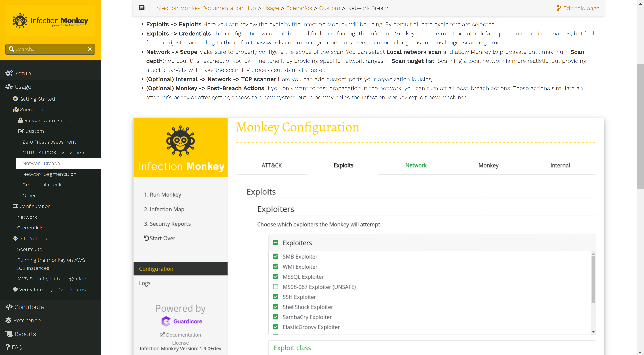Viewport: 644px width, 355px height.
Task: Open the Configuration menu item in panel
Action: coord(180,269)
